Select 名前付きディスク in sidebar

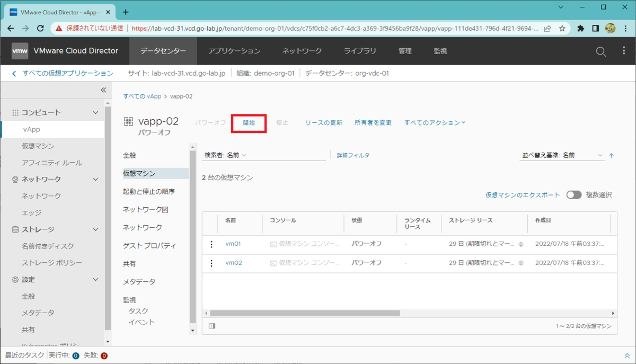48,246
